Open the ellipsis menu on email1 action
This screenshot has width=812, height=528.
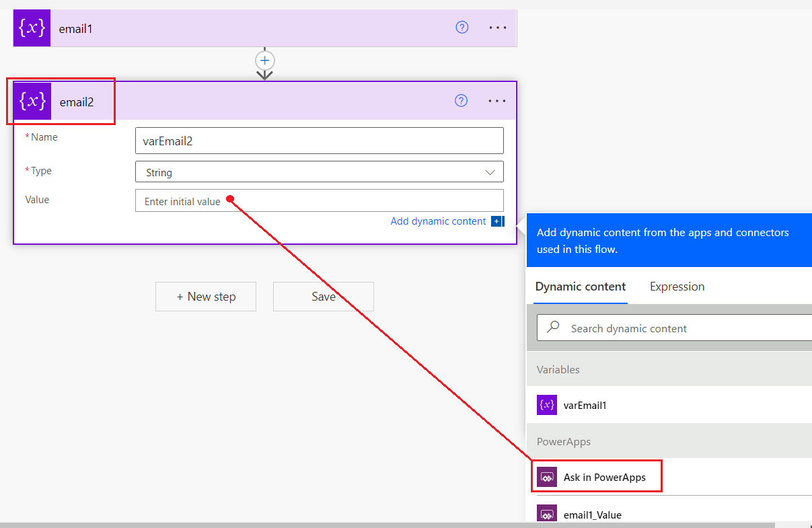(497, 28)
